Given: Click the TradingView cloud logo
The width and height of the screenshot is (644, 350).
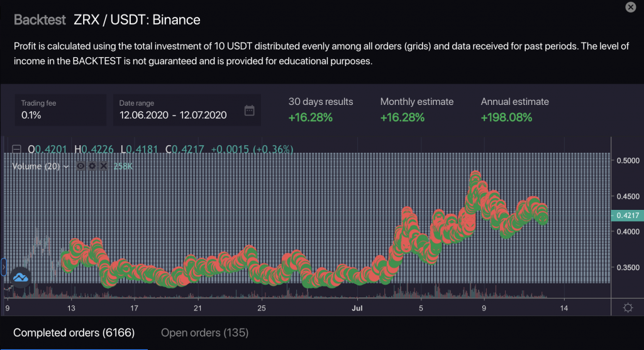Looking at the screenshot, I should point(19,277).
